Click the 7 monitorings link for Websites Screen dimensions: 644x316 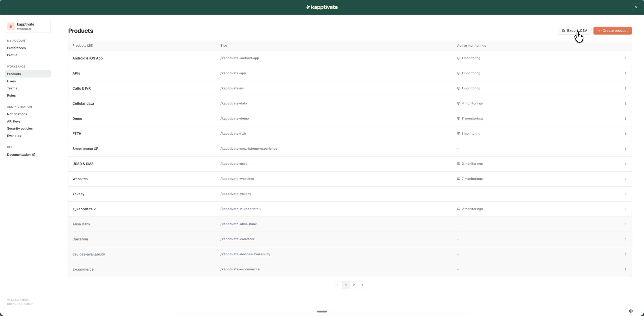[470, 179]
